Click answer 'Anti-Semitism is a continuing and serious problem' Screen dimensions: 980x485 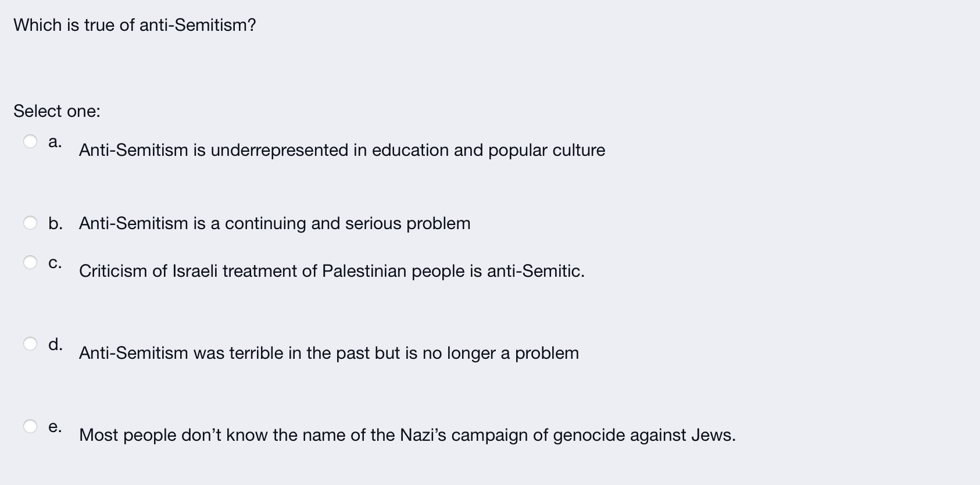coord(274,223)
